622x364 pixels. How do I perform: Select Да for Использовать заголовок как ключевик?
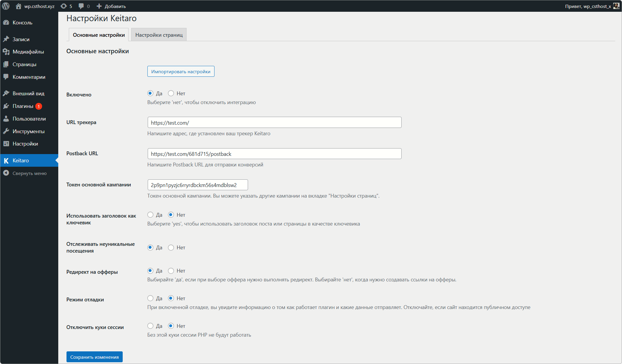150,215
